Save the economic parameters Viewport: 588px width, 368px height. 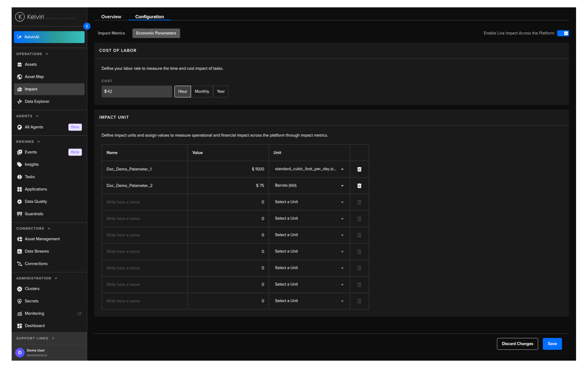click(x=552, y=344)
